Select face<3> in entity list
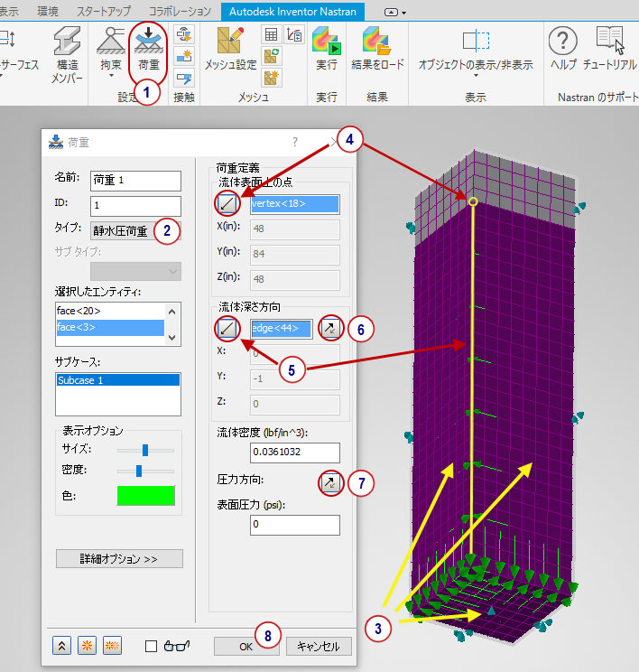Screen dimensions: 639x672 110,328
